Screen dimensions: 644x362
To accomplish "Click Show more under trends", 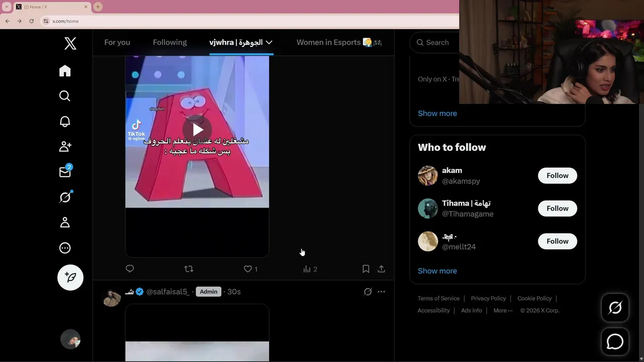I will point(437,113).
